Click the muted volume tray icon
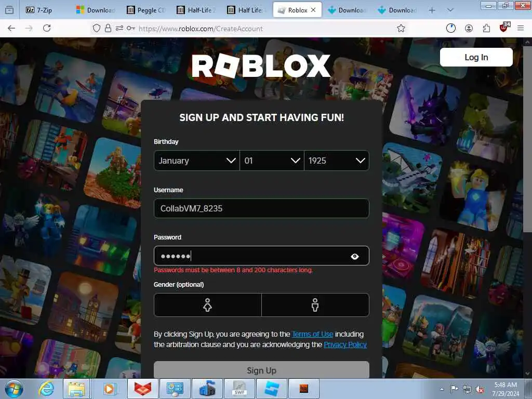Image resolution: width=532 pixels, height=399 pixels. 480,390
